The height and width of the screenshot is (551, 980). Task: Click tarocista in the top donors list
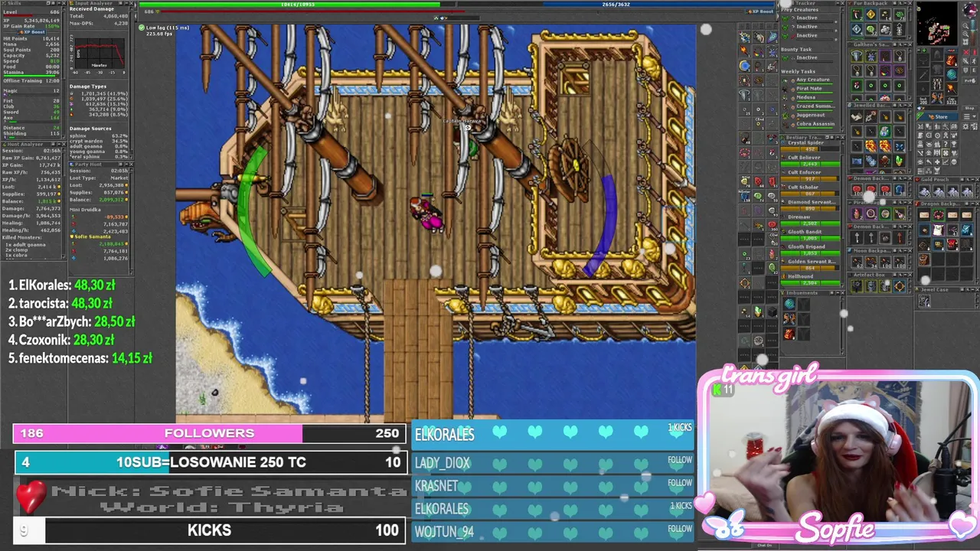44,303
